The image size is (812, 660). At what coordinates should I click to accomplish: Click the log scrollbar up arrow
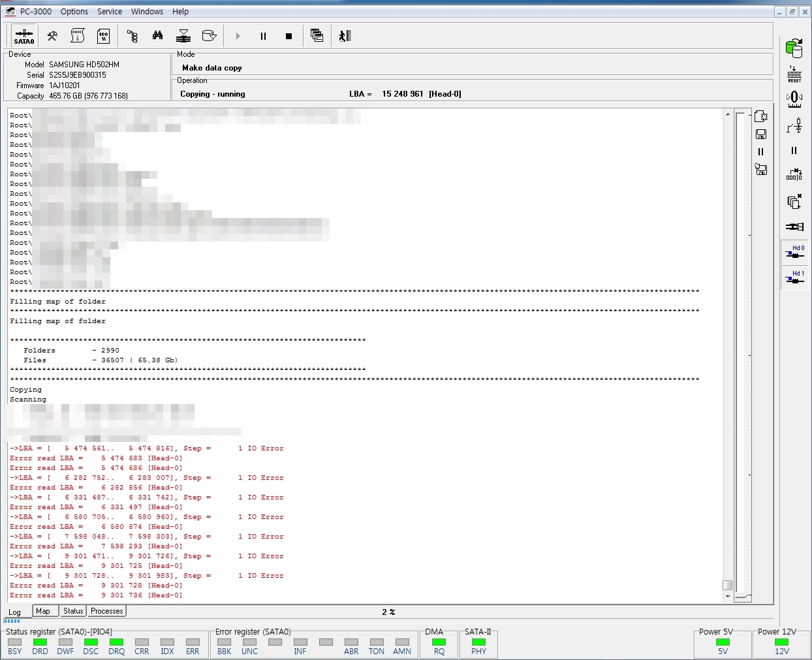pyautogui.click(x=727, y=114)
